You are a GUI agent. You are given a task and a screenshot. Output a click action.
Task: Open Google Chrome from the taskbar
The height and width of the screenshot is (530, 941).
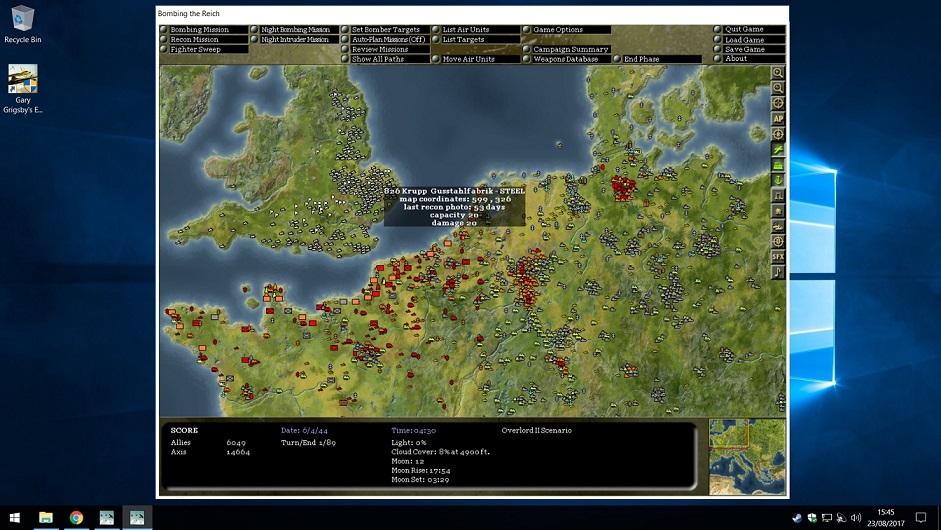coord(76,517)
